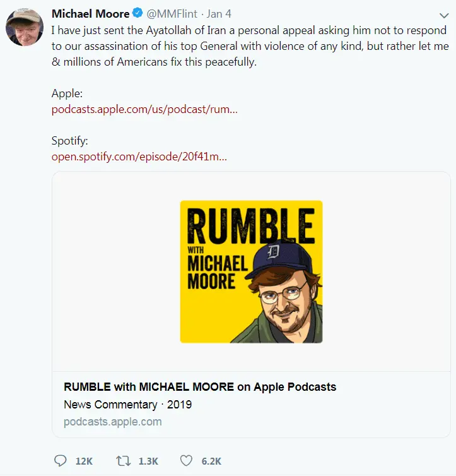Screen dimensions: 456x476
Task: Click the blue verified badge
Action: click(137, 14)
